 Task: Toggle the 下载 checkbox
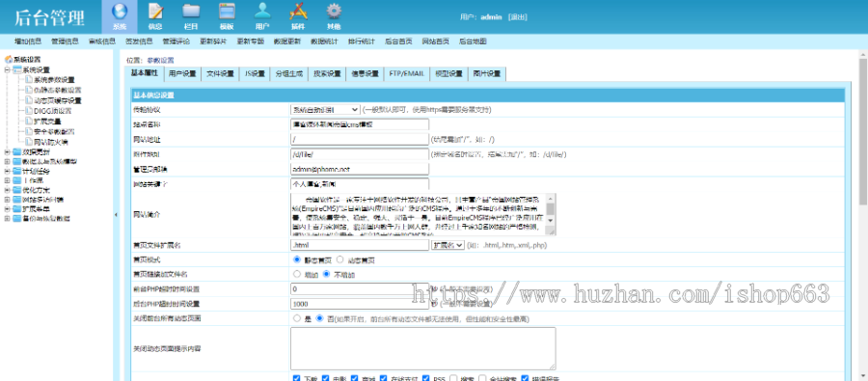click(297, 379)
